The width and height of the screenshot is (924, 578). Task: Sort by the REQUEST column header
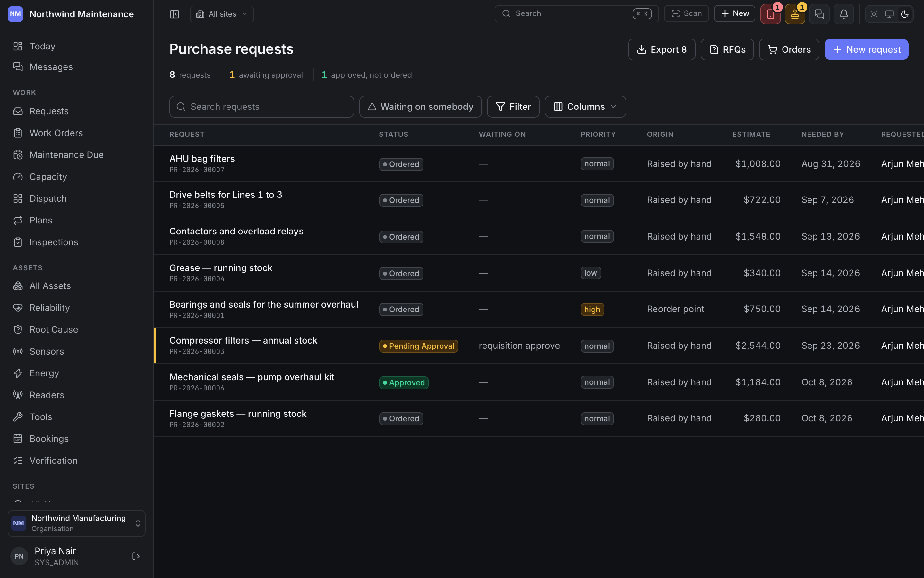[x=187, y=134]
